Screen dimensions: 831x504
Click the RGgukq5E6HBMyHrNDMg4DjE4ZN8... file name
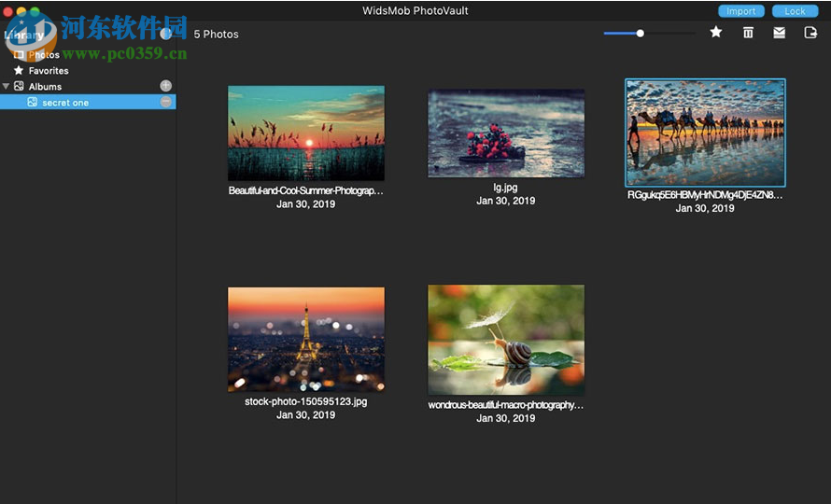(705, 195)
